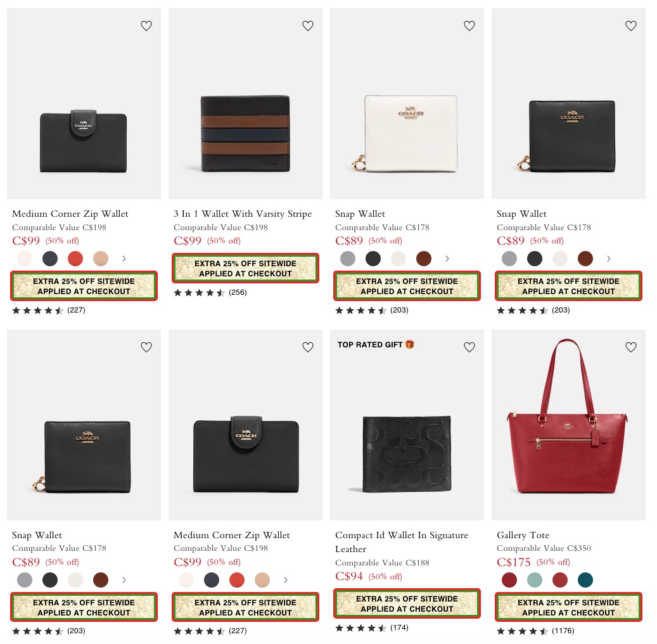Click the 174 reviews star rating

pos(371,628)
